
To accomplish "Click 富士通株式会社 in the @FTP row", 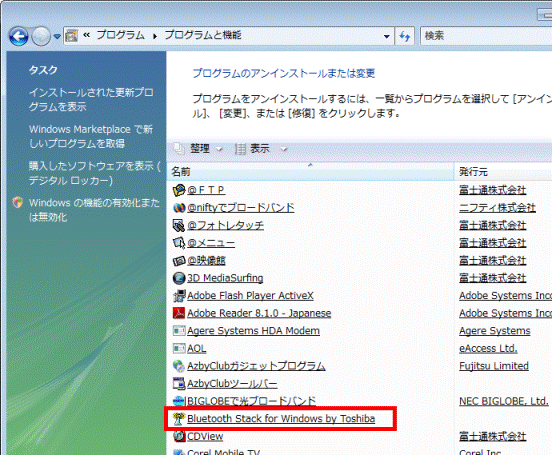I will pyautogui.click(x=493, y=190).
